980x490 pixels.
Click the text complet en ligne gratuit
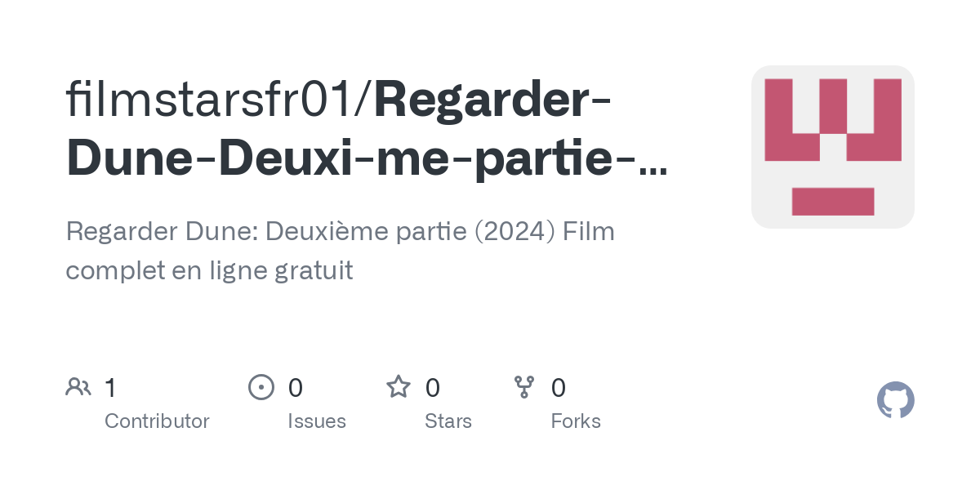209,270
